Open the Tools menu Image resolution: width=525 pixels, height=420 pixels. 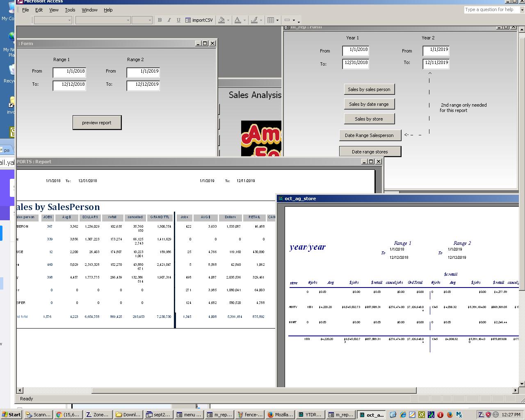(x=70, y=10)
